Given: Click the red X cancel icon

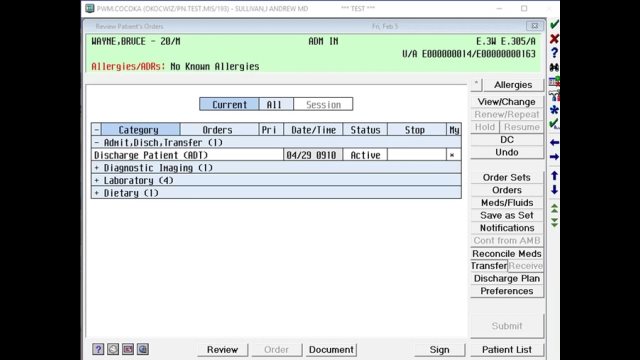Looking at the screenshot, I should [x=554, y=39].
